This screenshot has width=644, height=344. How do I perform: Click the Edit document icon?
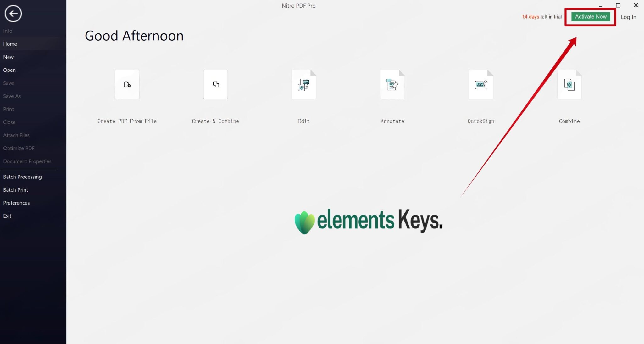point(303,84)
